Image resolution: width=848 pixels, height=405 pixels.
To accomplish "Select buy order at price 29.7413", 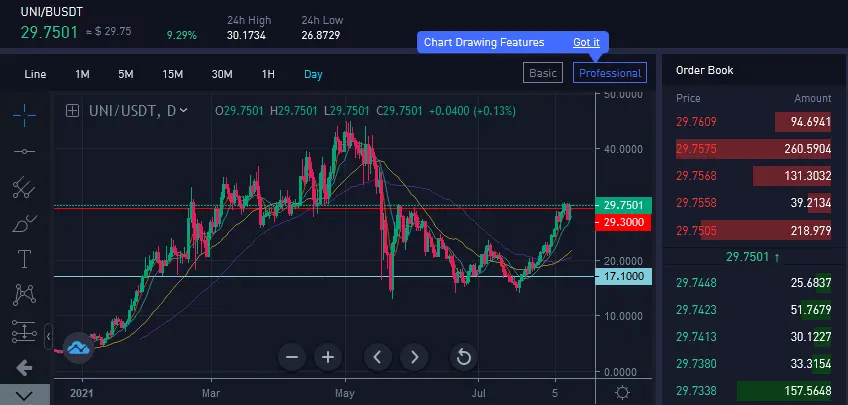I will (753, 336).
